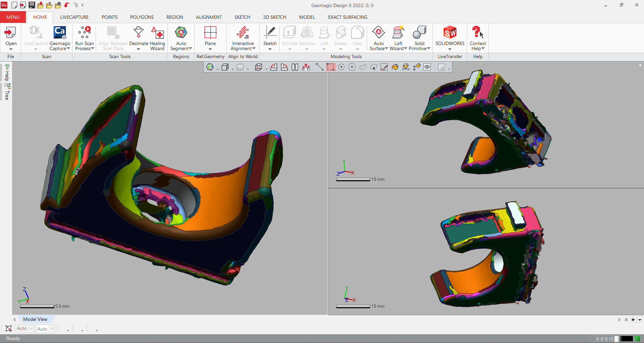The width and height of the screenshot is (644, 343).
Task: Click the green status indicator square
Action: [637, 339]
